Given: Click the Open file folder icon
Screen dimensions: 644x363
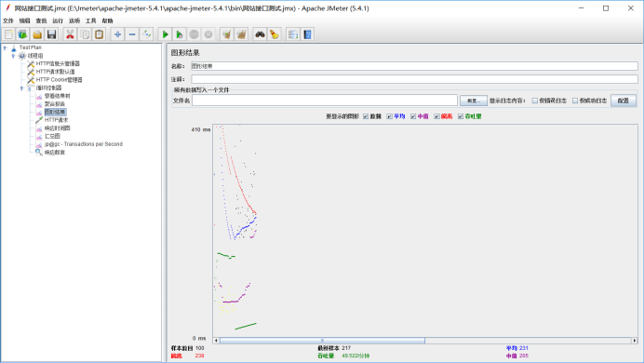Looking at the screenshot, I should point(37,34).
